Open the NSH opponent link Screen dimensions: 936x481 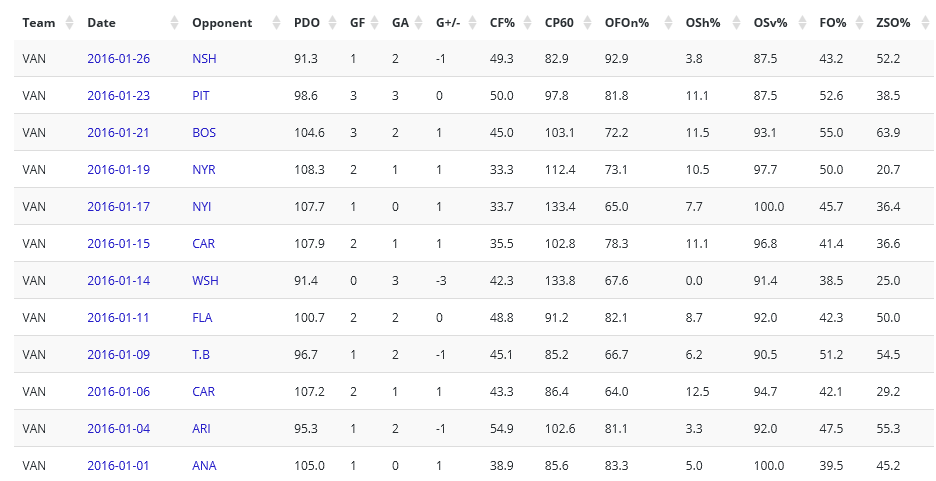tap(204, 59)
